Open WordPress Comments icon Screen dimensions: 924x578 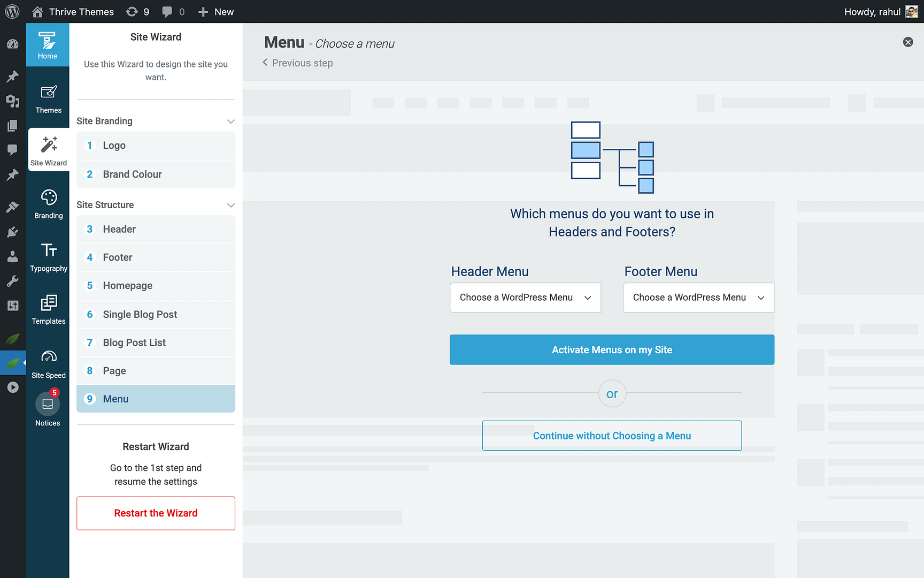coord(12,150)
